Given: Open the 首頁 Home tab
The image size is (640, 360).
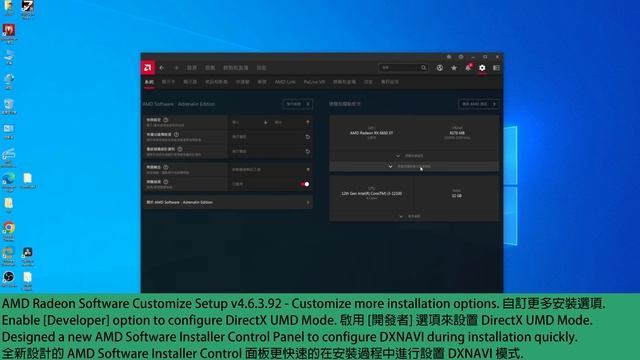Looking at the screenshot, I should point(192,68).
